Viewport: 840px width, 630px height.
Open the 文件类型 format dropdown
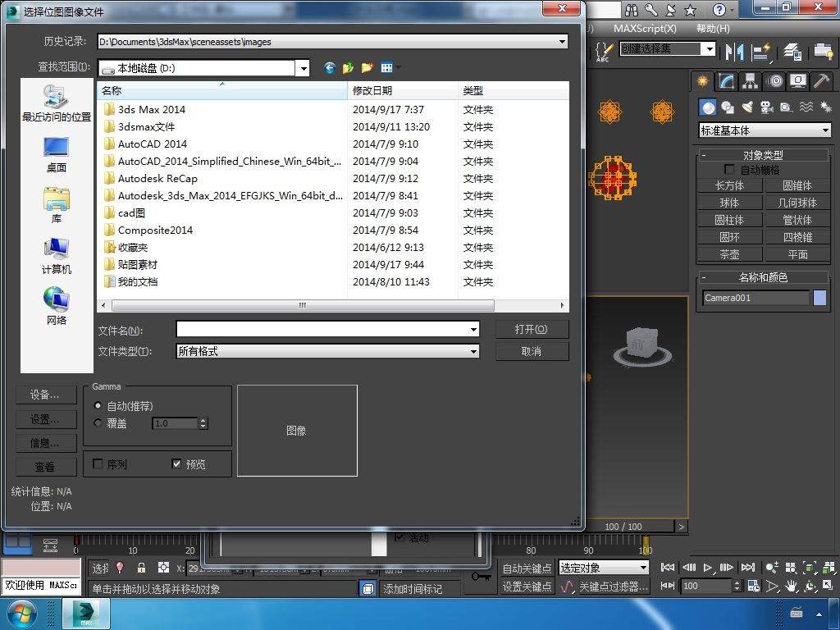473,351
